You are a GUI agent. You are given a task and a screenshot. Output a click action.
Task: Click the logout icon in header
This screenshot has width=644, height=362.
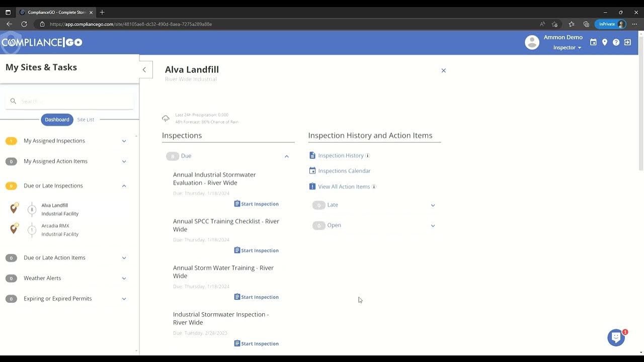pyautogui.click(x=627, y=43)
